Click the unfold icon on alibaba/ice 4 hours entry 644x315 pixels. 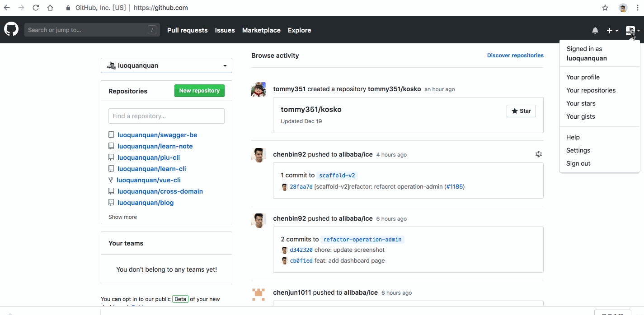pos(539,154)
